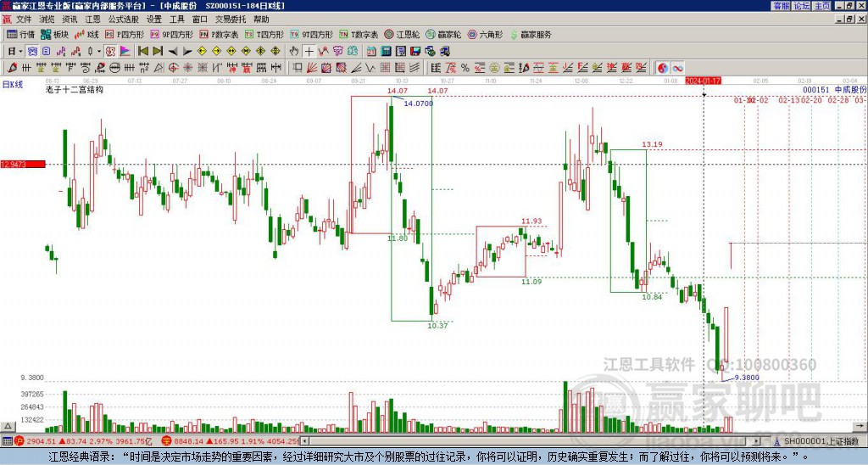The image size is (868, 465).
Task: Open the 窗口 menu
Action: 200,20
